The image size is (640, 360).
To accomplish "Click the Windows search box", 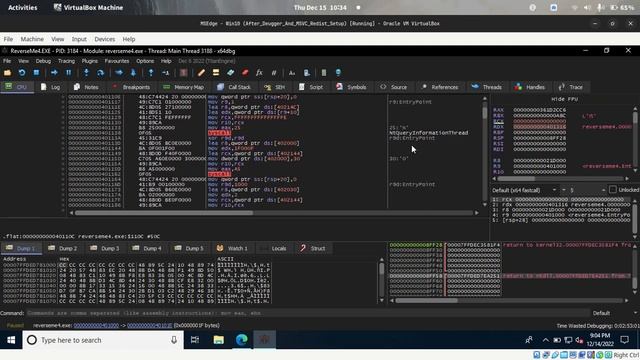I will 102,340.
